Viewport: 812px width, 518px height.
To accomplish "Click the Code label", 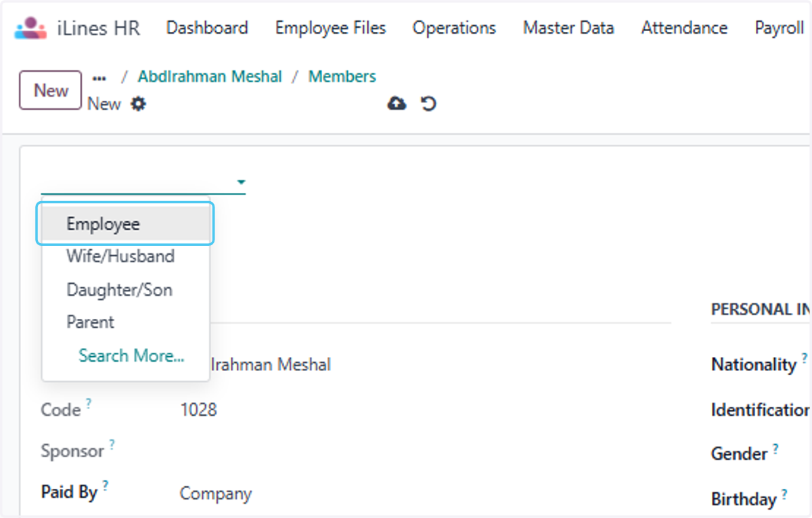I will pos(61,410).
